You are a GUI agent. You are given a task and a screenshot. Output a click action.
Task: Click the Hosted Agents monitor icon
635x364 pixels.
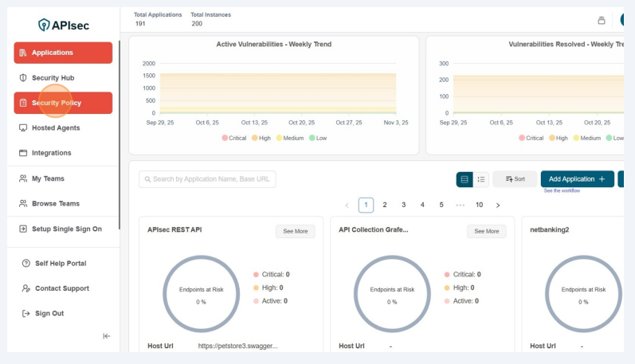pyautogui.click(x=23, y=127)
